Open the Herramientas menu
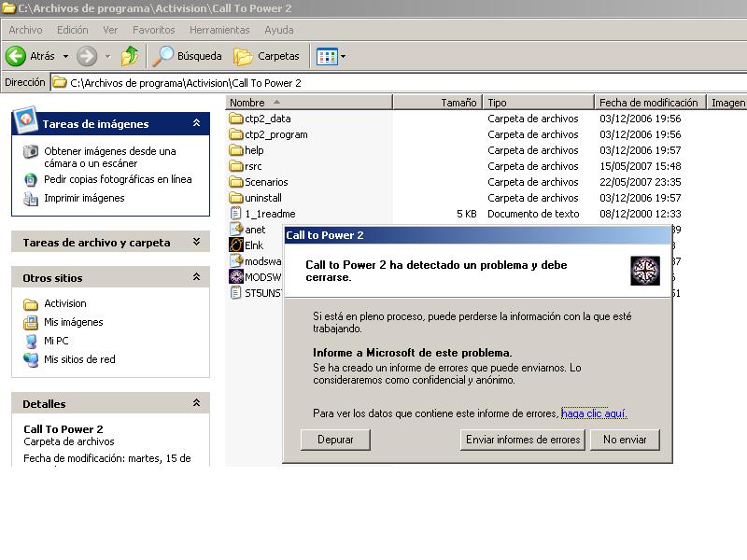747x560 pixels. [x=219, y=30]
